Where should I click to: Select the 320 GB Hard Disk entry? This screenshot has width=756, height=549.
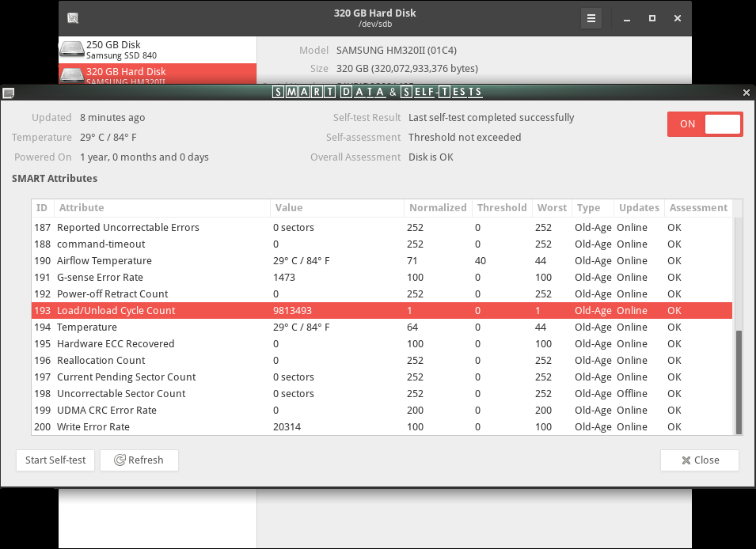point(158,74)
